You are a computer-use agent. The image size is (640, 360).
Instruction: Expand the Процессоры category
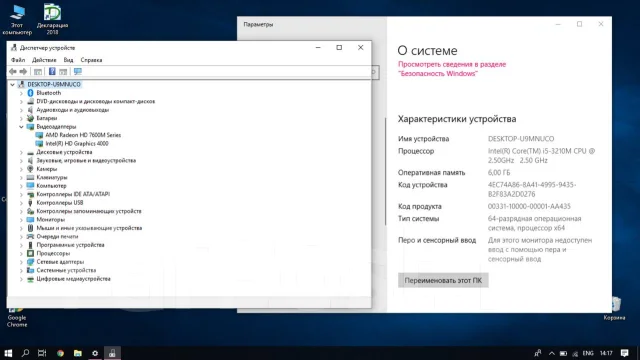[21, 253]
